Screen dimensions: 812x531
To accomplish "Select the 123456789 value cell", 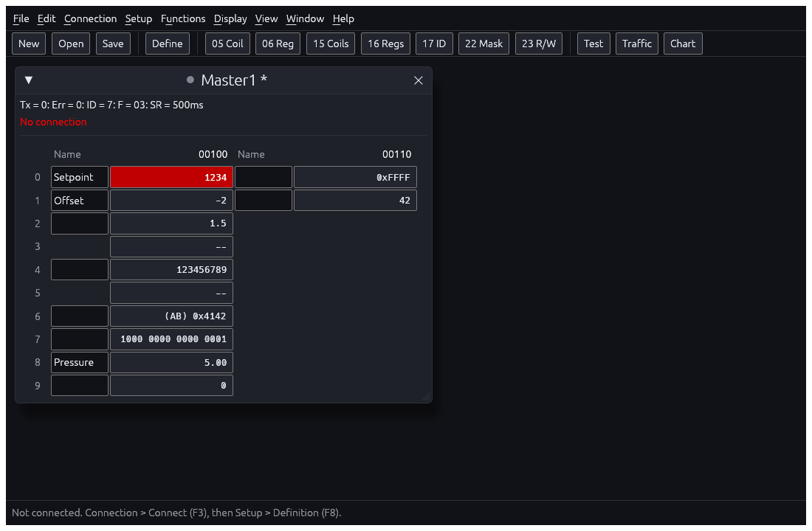I will 171,270.
